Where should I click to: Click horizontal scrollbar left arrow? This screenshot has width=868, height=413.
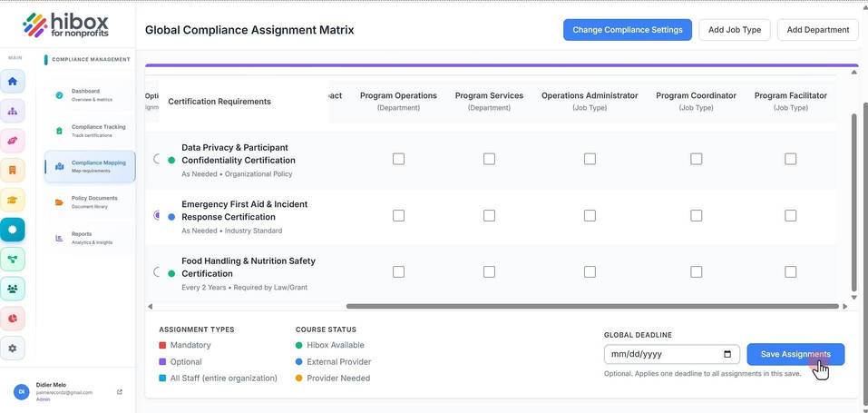click(150, 306)
